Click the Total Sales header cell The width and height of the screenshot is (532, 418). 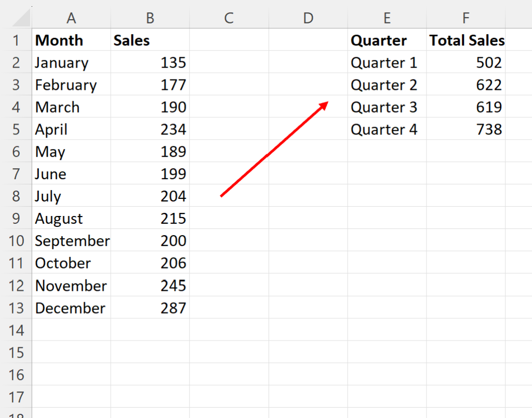tap(466, 40)
